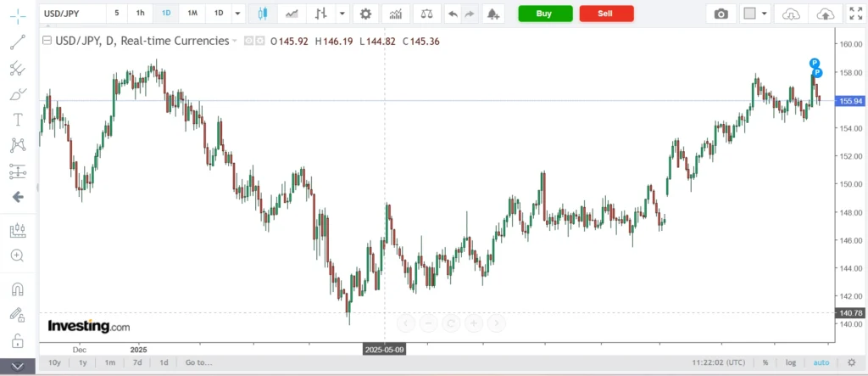Click the green Buy button
Screen dimensions: 868x376
coord(545,14)
